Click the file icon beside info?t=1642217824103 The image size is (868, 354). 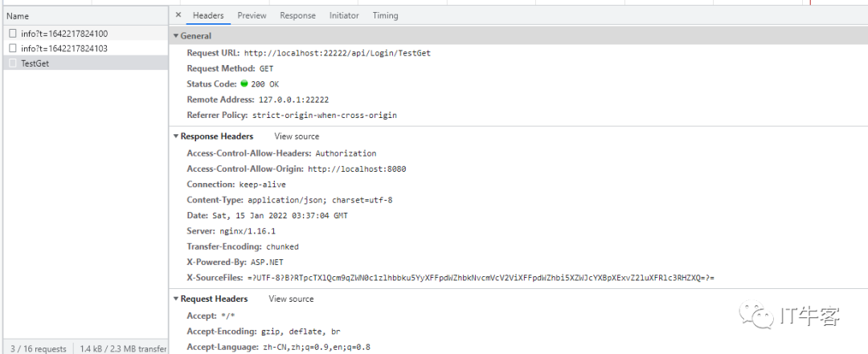pos(13,49)
